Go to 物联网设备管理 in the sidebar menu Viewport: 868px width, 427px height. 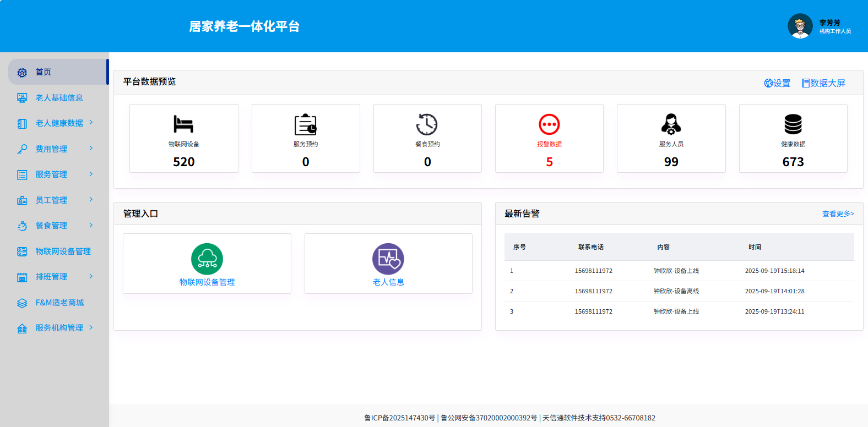(63, 251)
